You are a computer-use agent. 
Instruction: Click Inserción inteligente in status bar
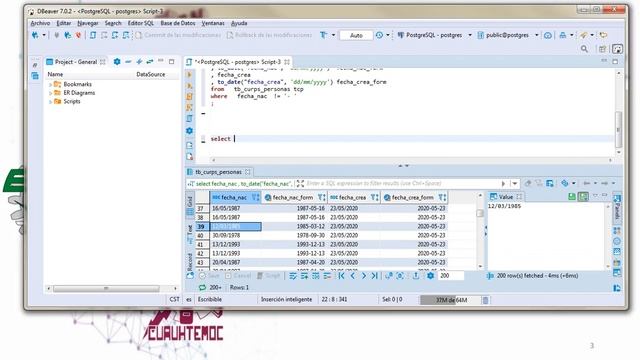coord(287,300)
